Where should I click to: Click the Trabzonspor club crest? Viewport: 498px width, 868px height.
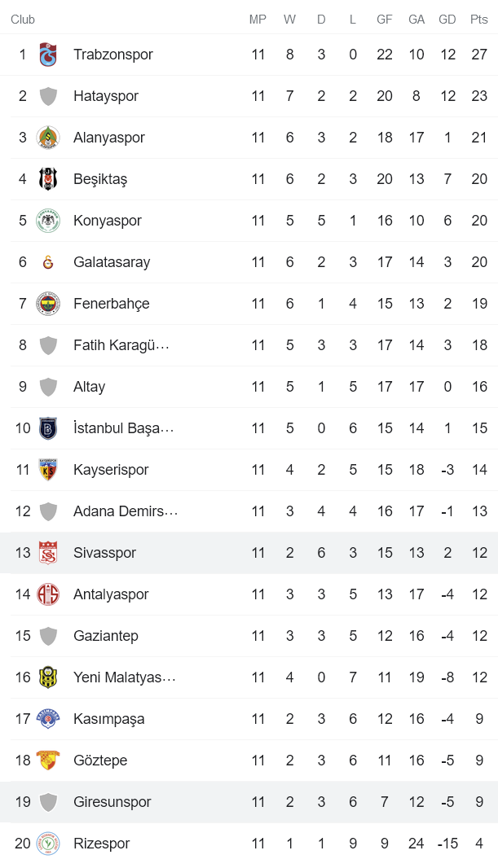[x=48, y=55]
